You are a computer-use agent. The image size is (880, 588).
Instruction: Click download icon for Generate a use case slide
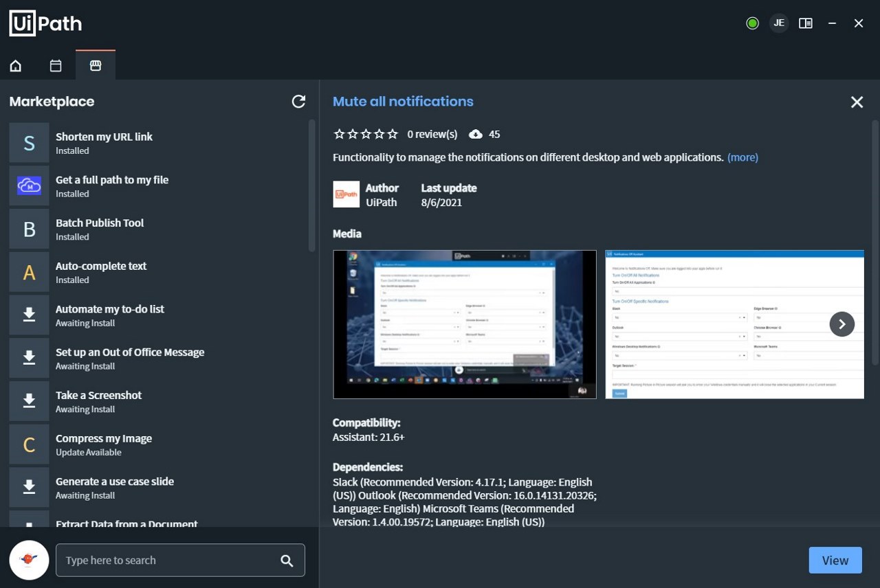29,488
